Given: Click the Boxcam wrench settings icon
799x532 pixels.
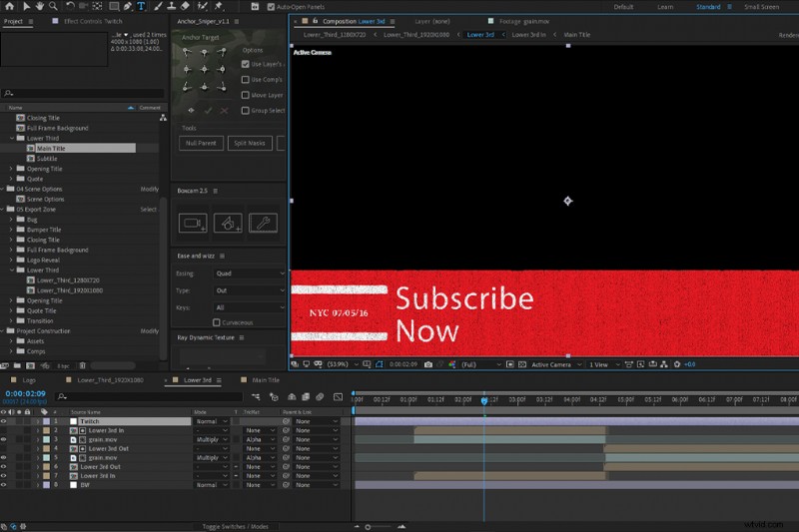Looking at the screenshot, I should point(263,223).
